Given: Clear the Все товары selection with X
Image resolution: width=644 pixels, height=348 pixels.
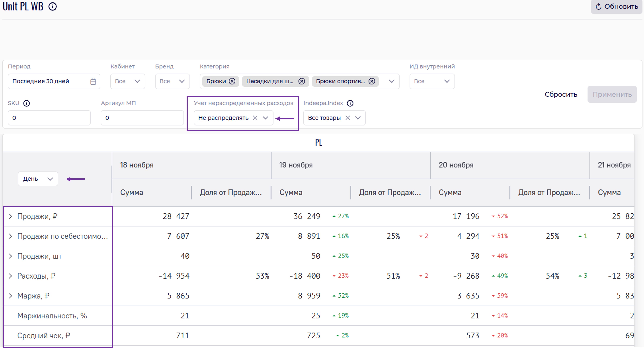Looking at the screenshot, I should point(347,118).
